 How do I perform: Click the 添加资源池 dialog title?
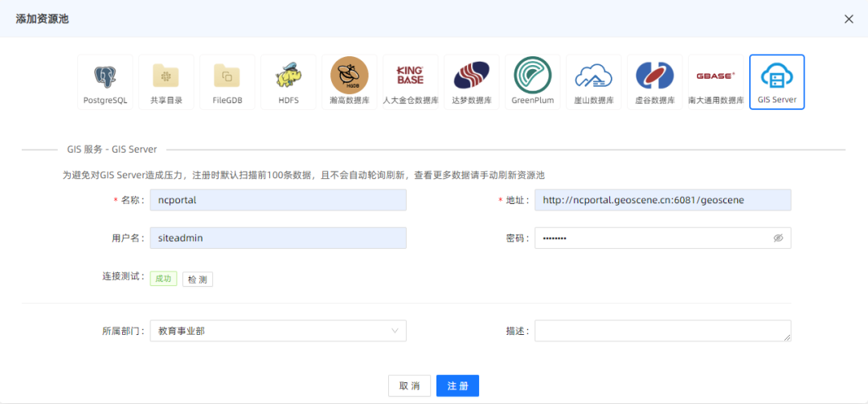[x=42, y=18]
